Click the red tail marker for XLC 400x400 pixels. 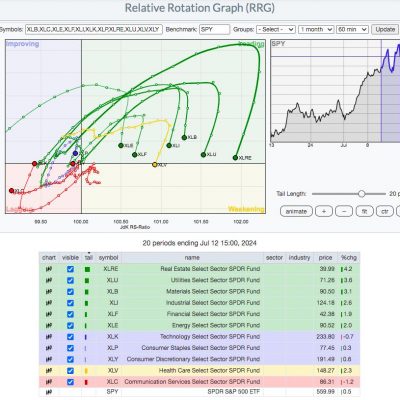[x=86, y=382]
